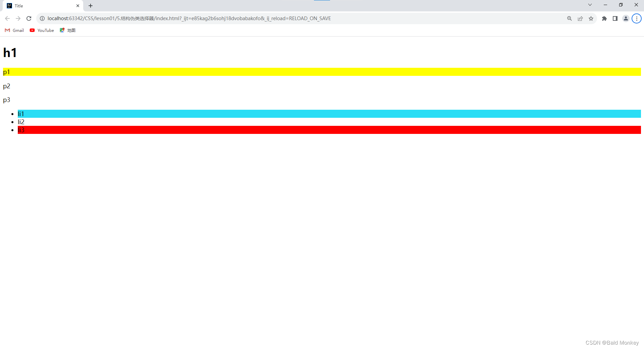Reload the current page

coord(29,18)
